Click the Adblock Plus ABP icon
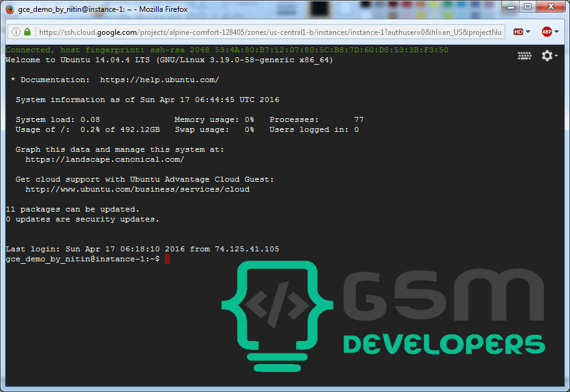Screen dimensions: 570x392 pos(547,32)
